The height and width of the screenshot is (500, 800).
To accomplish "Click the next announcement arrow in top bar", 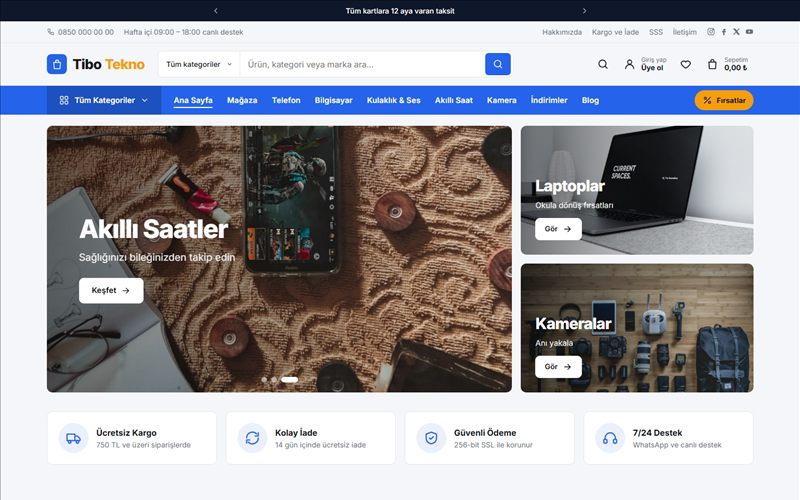I will click(x=584, y=11).
